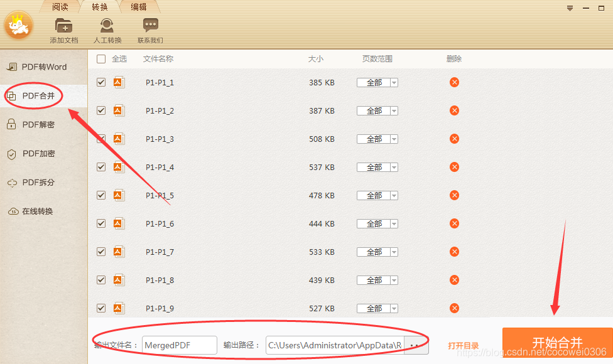Click the 大小 column header
613x364 pixels.
click(315, 59)
